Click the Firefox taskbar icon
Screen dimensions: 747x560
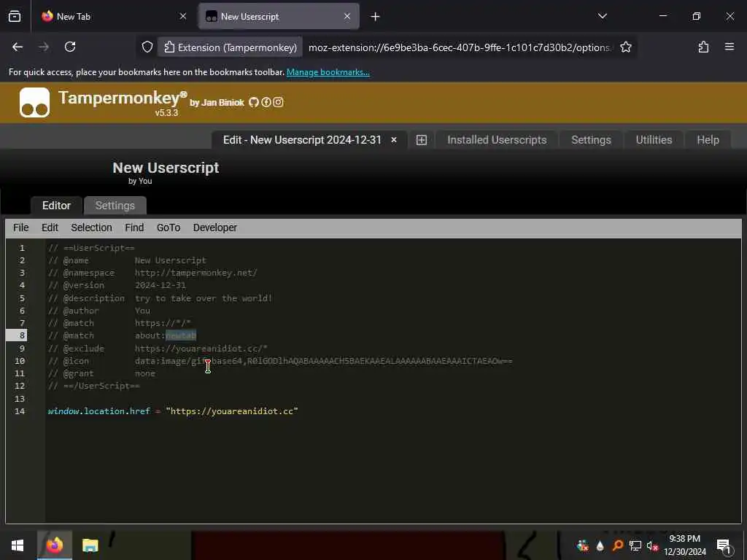pos(55,545)
